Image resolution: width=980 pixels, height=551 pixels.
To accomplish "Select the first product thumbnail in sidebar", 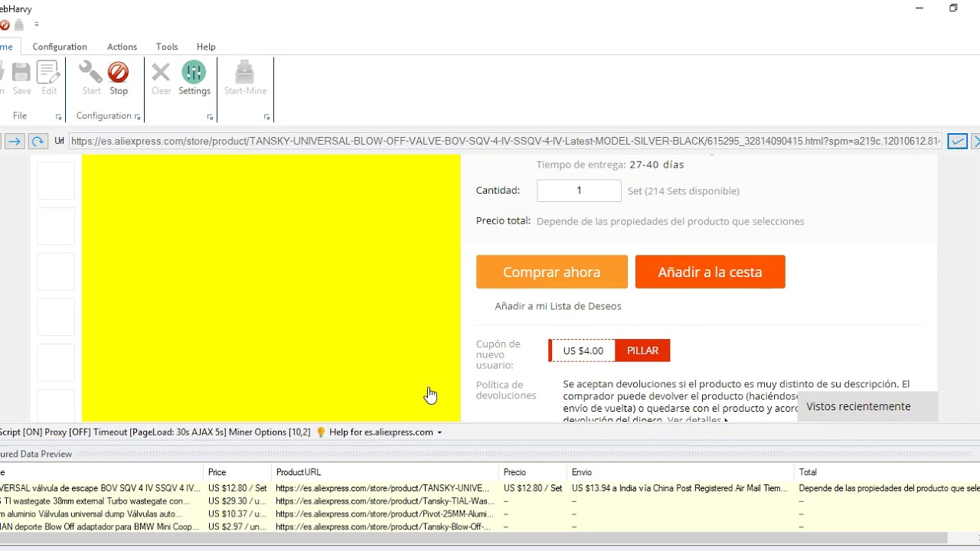I will pyautogui.click(x=56, y=181).
